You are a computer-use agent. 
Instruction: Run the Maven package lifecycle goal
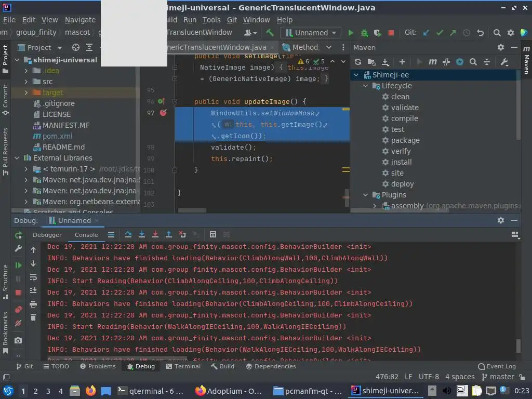[405, 140]
